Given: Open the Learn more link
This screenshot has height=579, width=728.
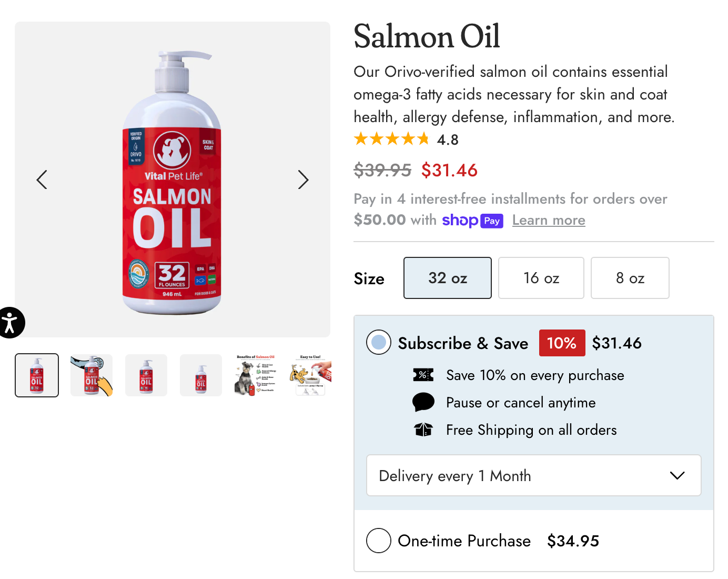Looking at the screenshot, I should click(x=549, y=221).
